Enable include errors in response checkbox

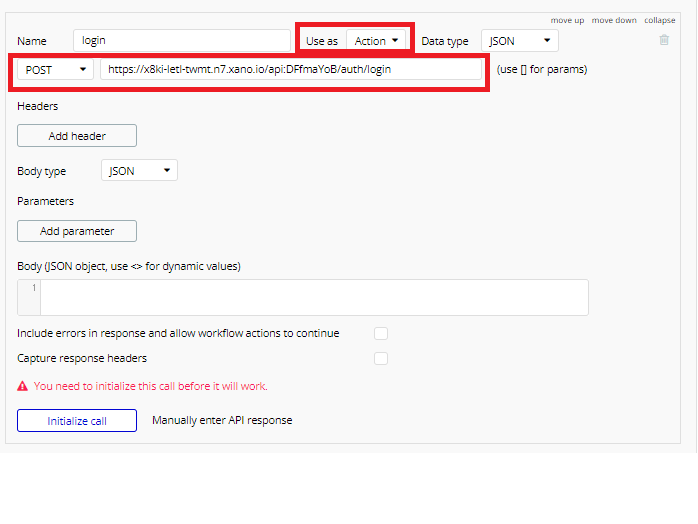pyautogui.click(x=381, y=333)
